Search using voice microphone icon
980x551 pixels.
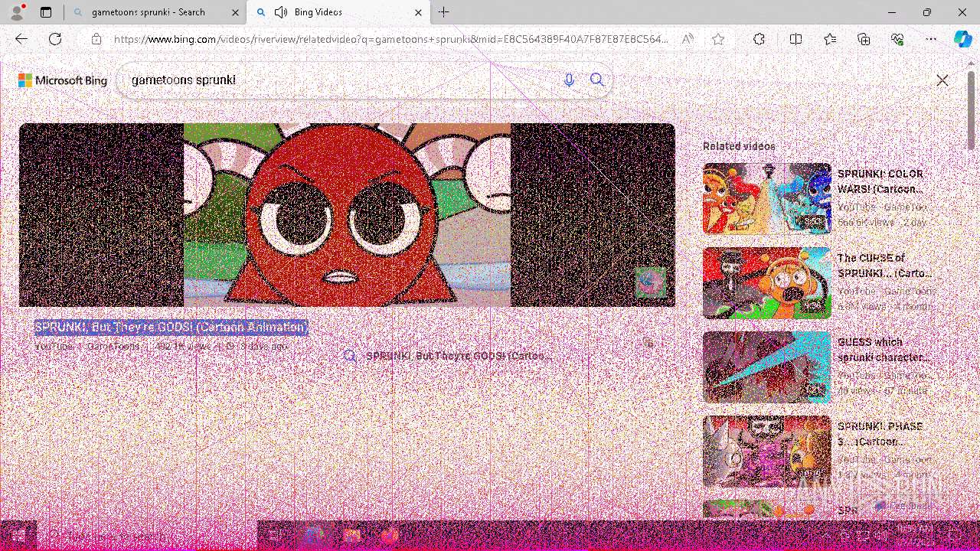point(569,80)
